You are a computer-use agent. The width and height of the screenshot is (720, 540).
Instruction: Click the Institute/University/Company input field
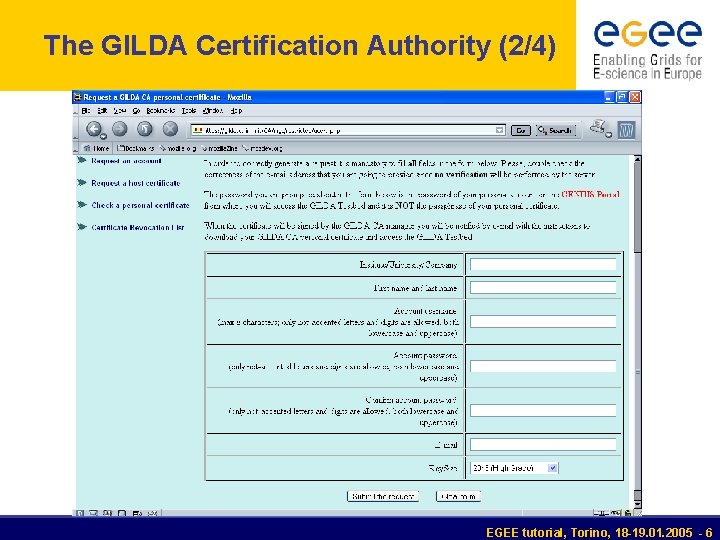pyautogui.click(x=543, y=264)
